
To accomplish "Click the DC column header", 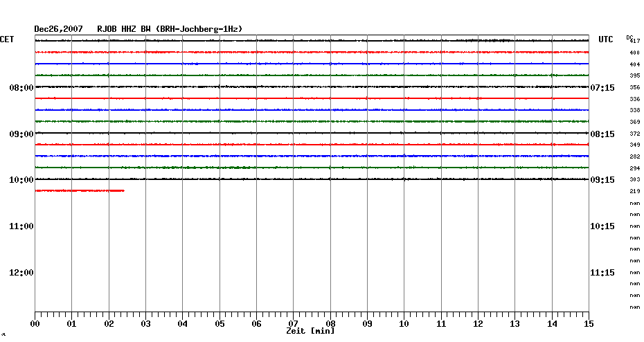I will [629, 37].
